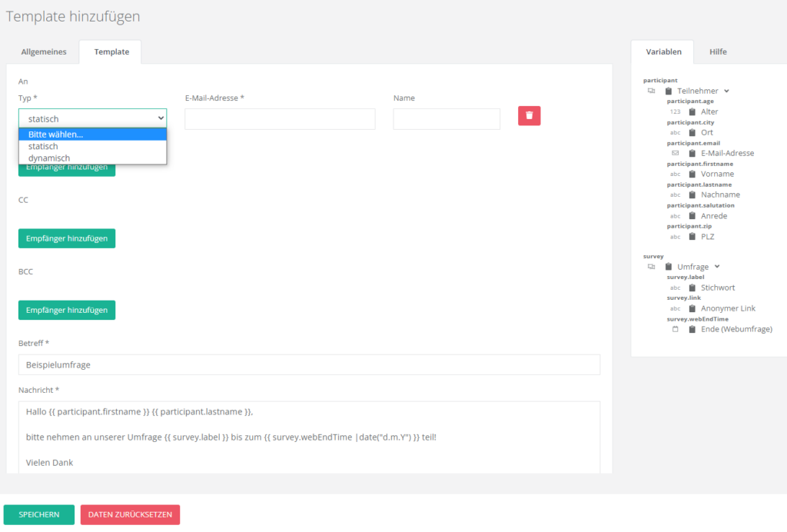
Task: Click clipboard icon next to Ort variable
Action: coord(692,132)
